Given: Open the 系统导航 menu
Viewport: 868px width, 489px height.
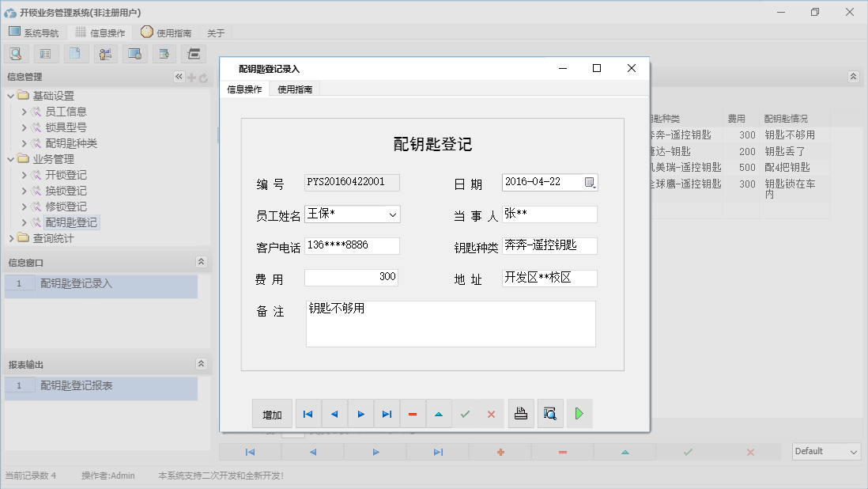Looking at the screenshot, I should 34,32.
